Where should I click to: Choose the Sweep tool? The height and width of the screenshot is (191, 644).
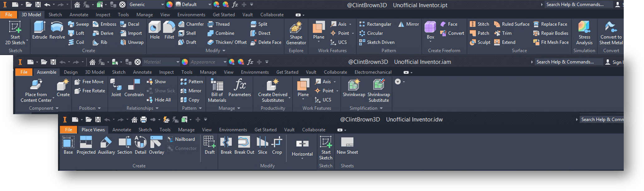coord(79,24)
